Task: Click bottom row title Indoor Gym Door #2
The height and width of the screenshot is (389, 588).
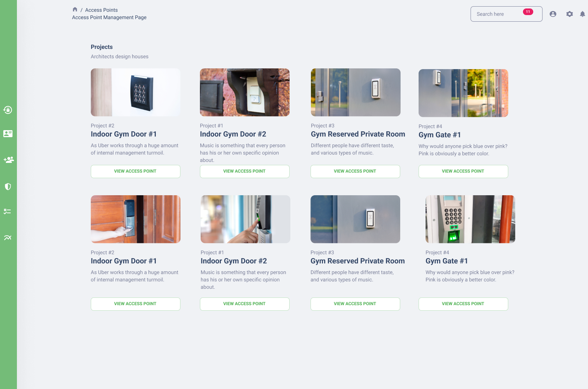Action: click(234, 261)
